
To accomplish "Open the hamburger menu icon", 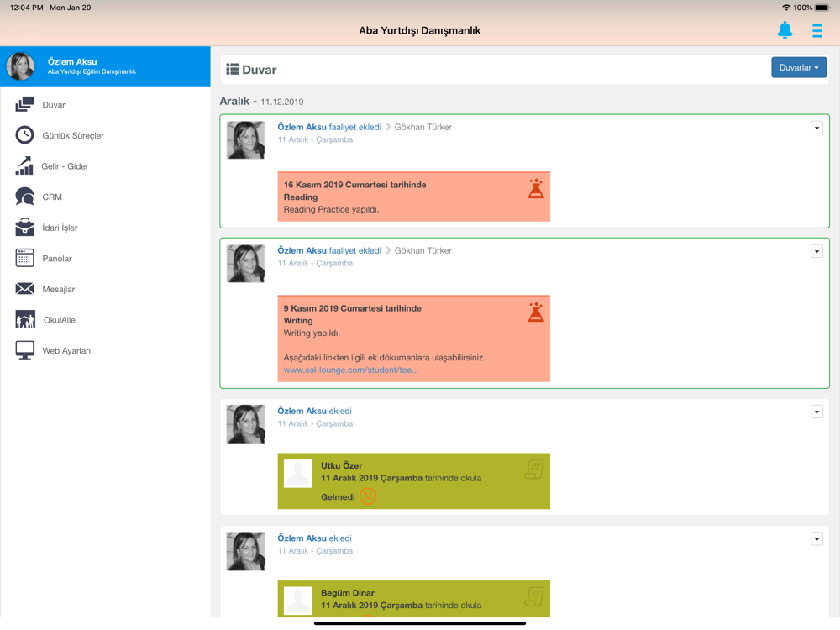I will pos(816,30).
